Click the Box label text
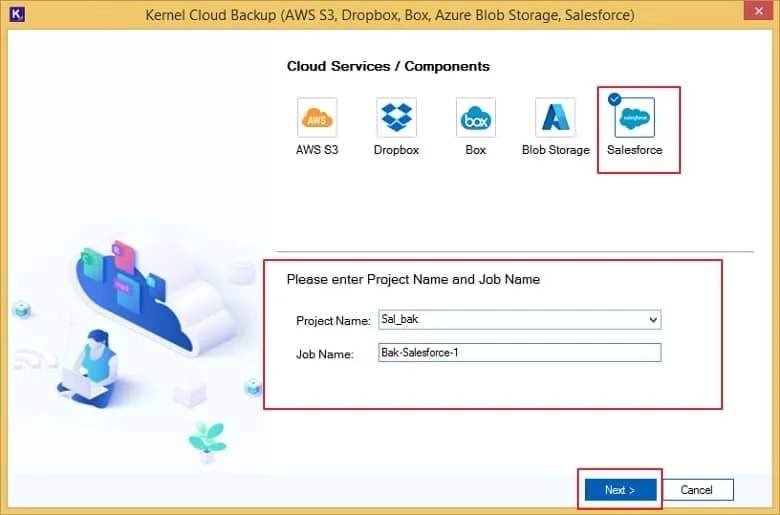 [476, 150]
